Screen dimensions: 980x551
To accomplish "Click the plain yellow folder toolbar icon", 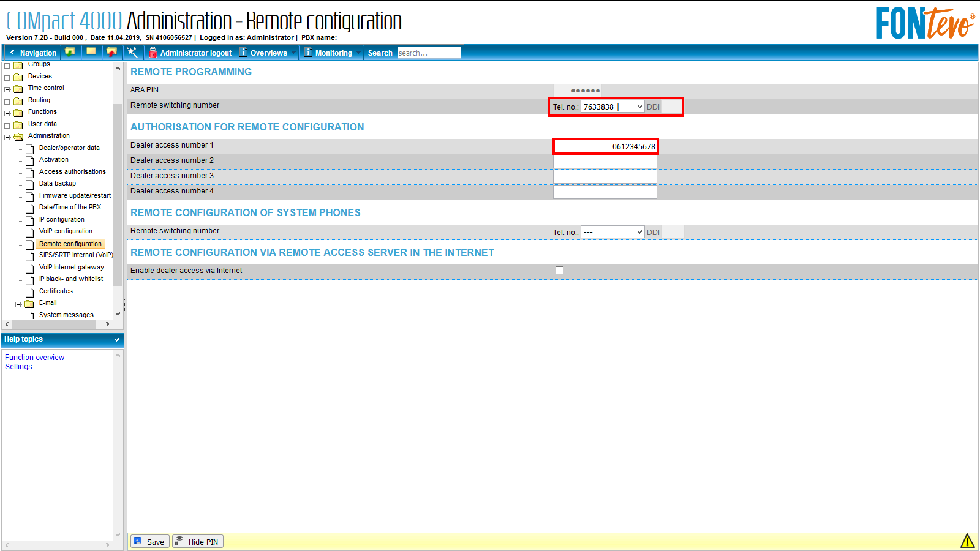I will click(x=91, y=52).
